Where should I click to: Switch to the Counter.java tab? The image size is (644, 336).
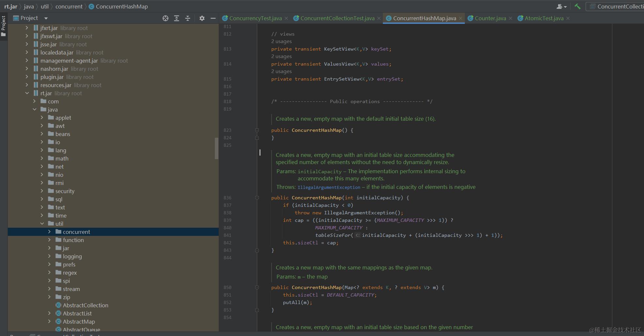click(x=490, y=18)
